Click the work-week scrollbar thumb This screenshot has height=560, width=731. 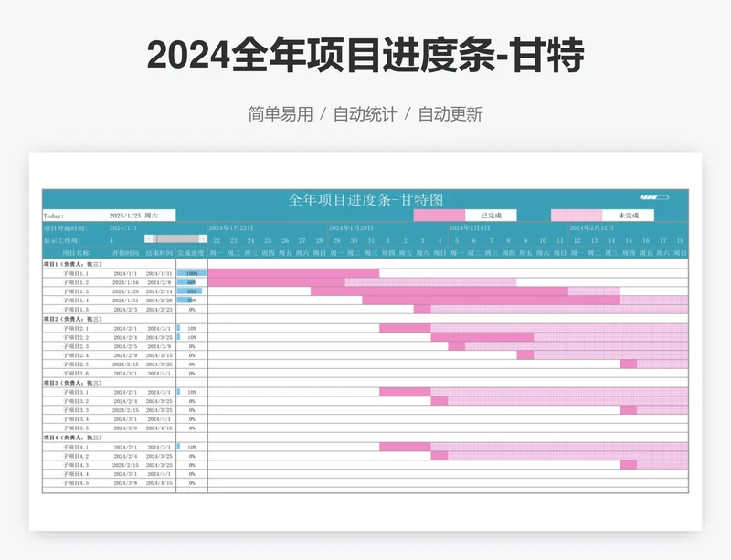click(x=155, y=239)
